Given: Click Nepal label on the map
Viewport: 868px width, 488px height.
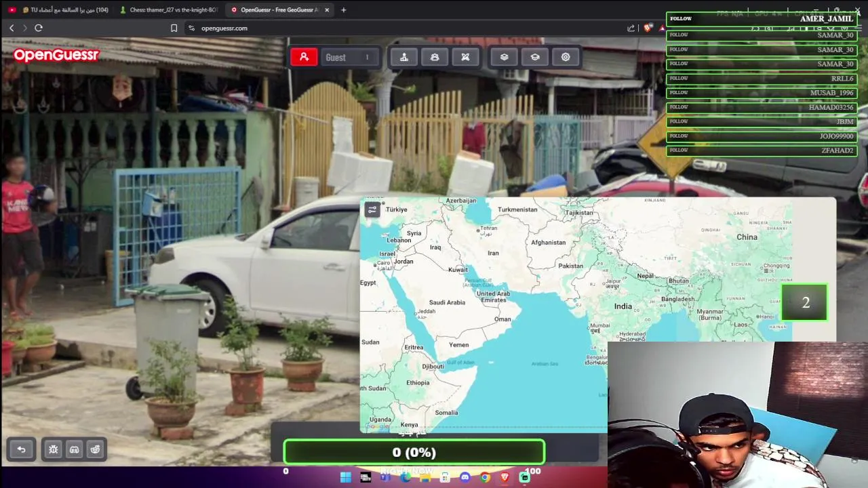Looking at the screenshot, I should [646, 276].
